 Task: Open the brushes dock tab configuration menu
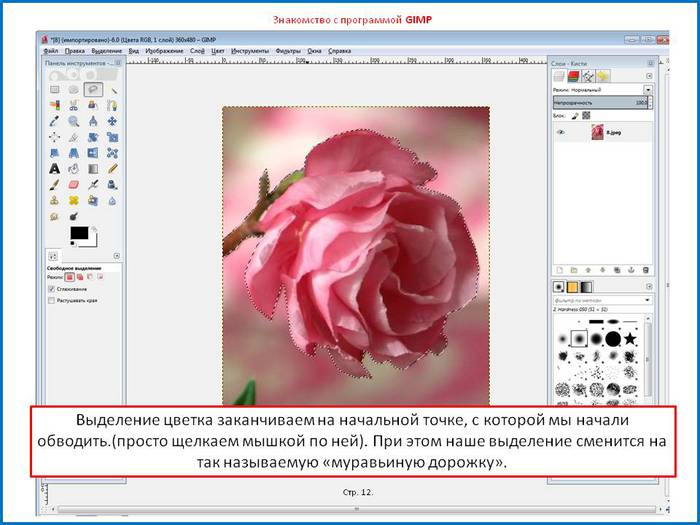coord(649,286)
